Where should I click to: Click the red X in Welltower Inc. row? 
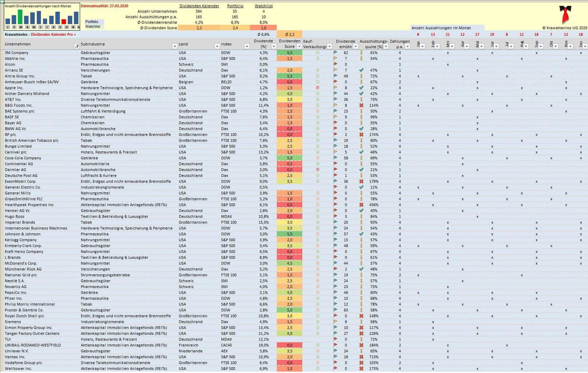tap(361, 369)
